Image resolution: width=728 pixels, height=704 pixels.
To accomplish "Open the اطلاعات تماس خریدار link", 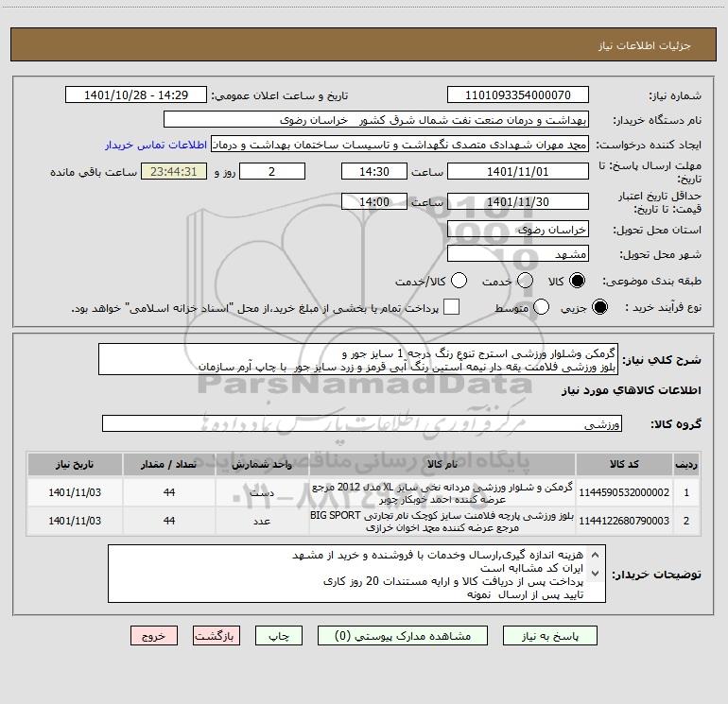I will coord(156,145).
